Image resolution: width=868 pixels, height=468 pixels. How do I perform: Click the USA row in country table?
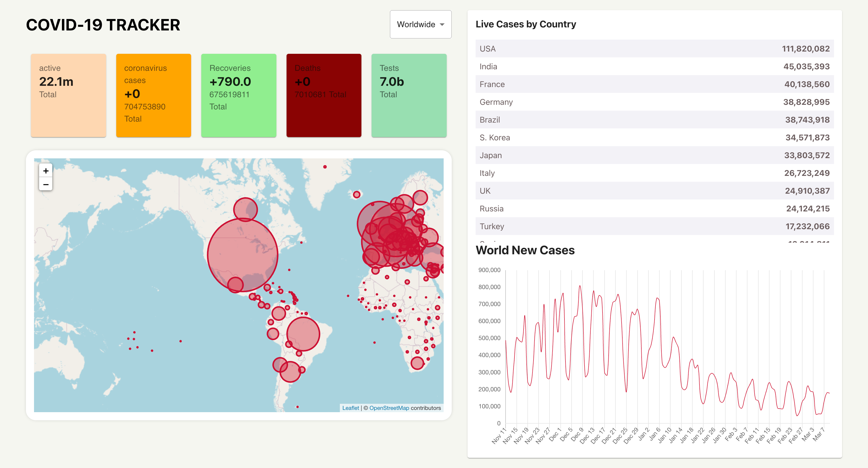click(654, 49)
